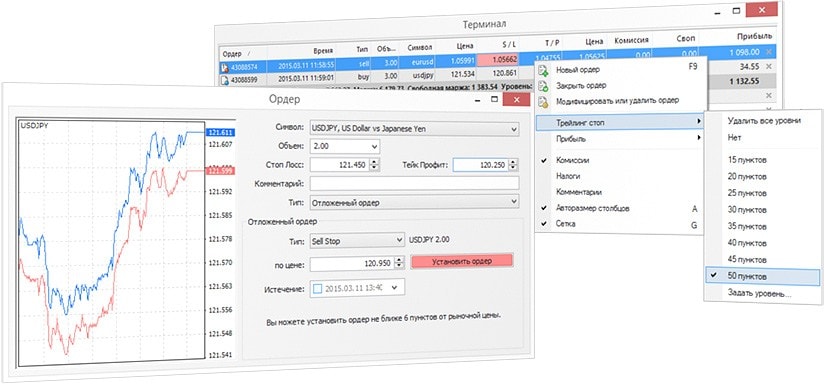824x384 pixels.
Task: Adjust the Тейк Профит stepper arrows
Action: (513, 165)
